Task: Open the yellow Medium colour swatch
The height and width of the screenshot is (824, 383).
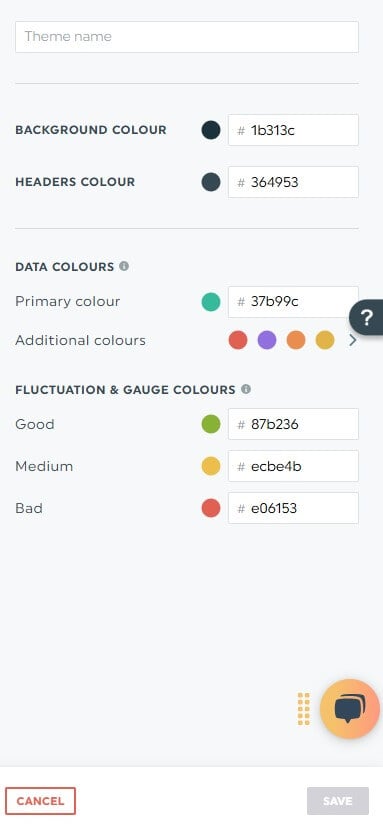Action: pyautogui.click(x=211, y=466)
